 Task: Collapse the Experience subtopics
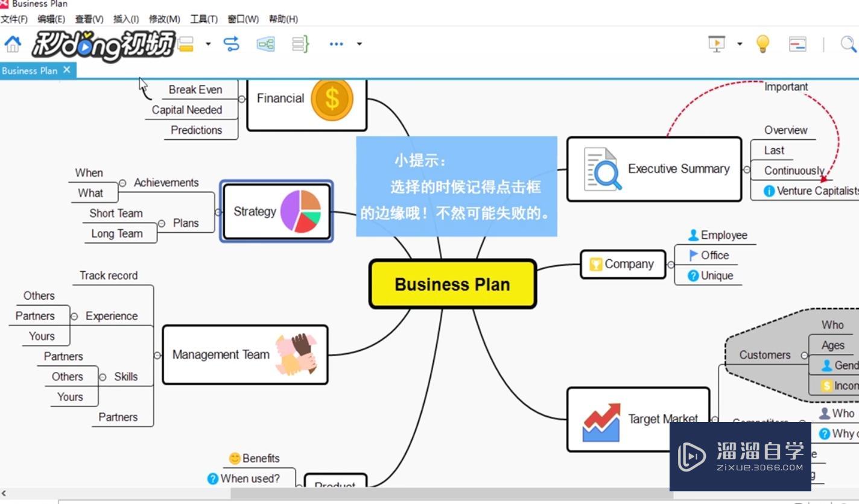point(74,317)
